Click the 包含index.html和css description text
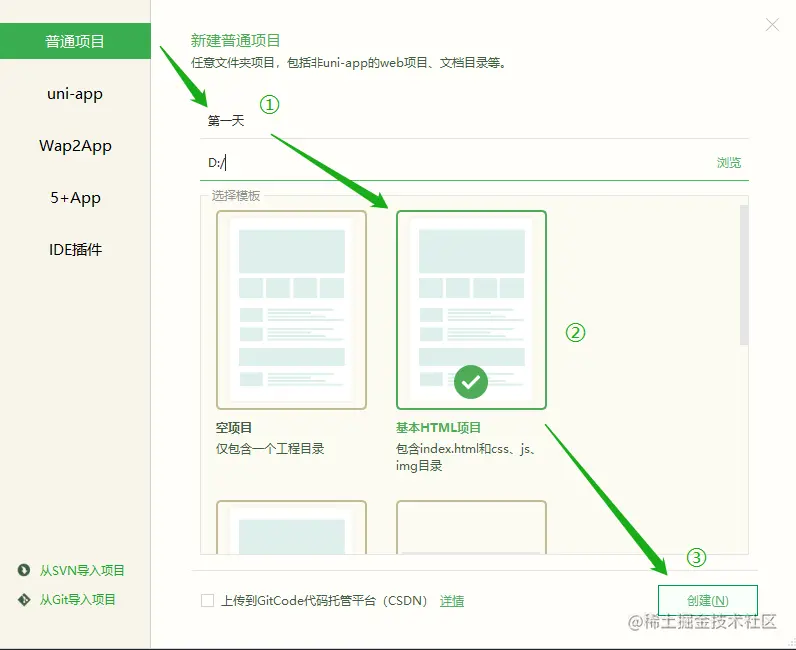This screenshot has width=796, height=650. tap(466, 457)
